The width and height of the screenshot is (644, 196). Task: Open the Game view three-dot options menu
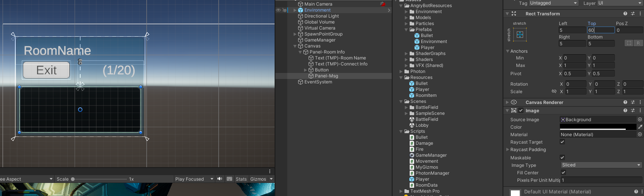coord(270,171)
